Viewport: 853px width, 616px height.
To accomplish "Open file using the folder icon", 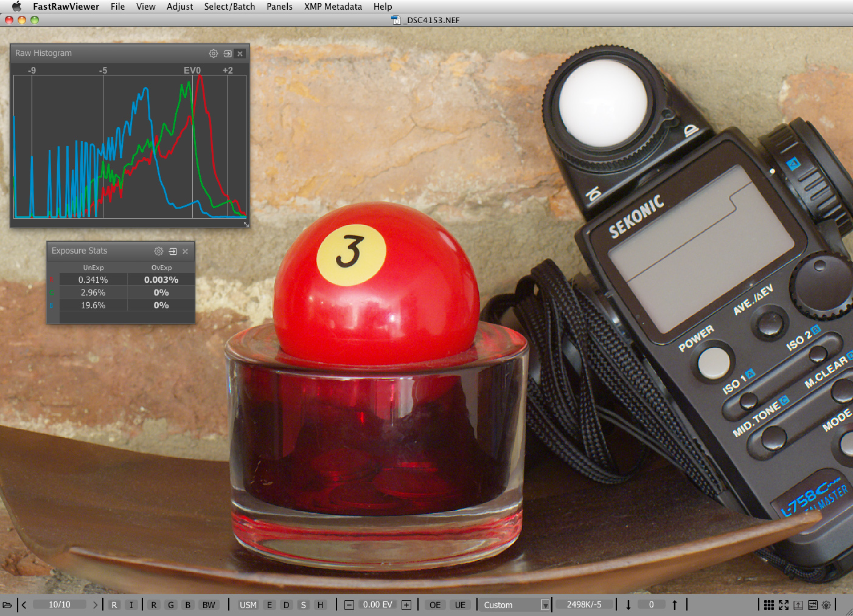I will [7, 605].
